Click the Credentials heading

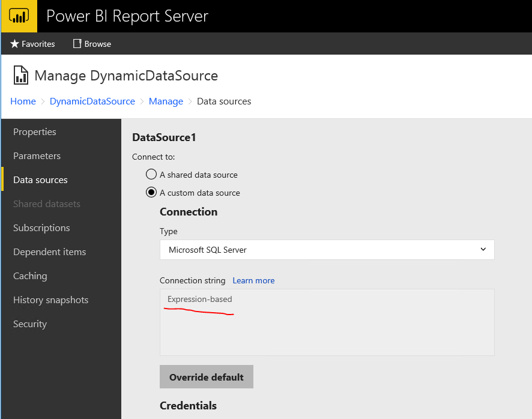(x=188, y=405)
